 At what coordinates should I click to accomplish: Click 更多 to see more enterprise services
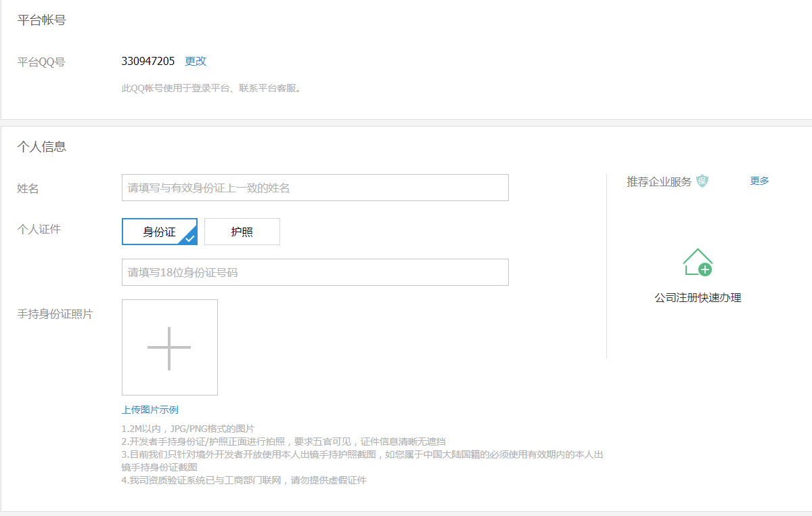(759, 181)
